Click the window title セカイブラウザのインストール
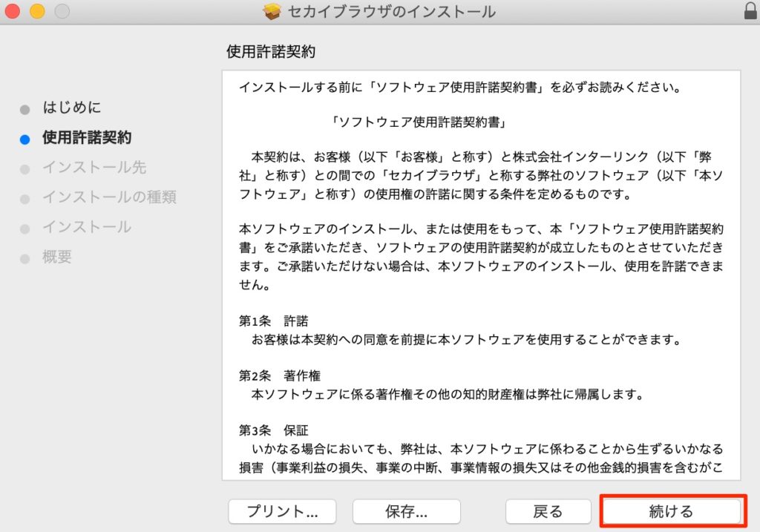 (x=392, y=11)
